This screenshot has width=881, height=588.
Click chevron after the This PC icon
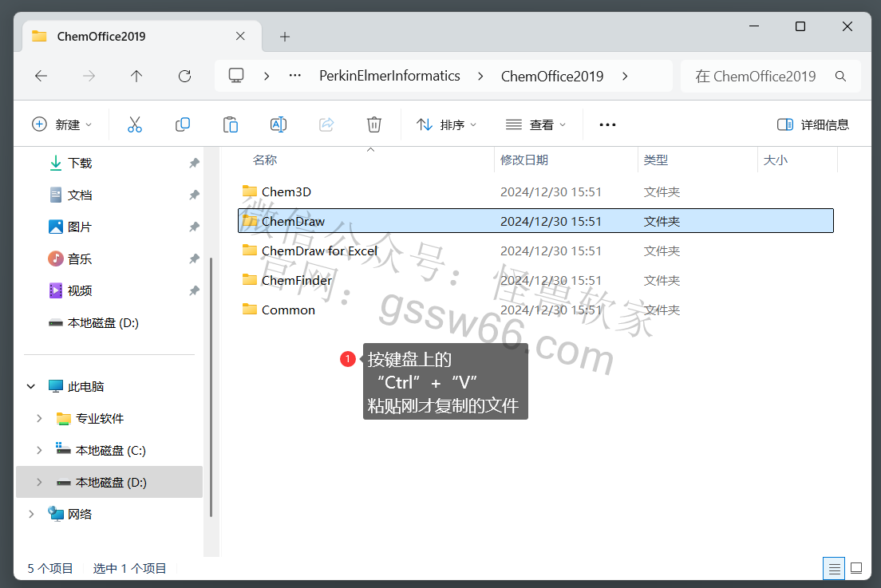pos(267,76)
